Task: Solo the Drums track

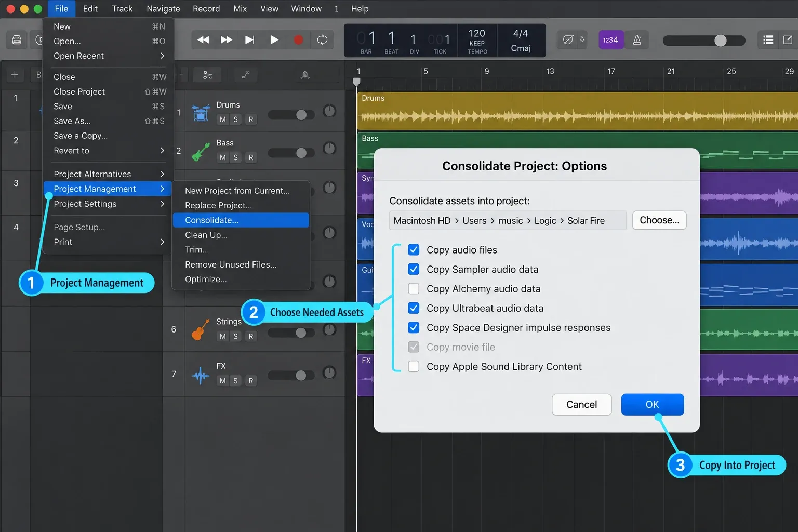Action: (x=236, y=119)
